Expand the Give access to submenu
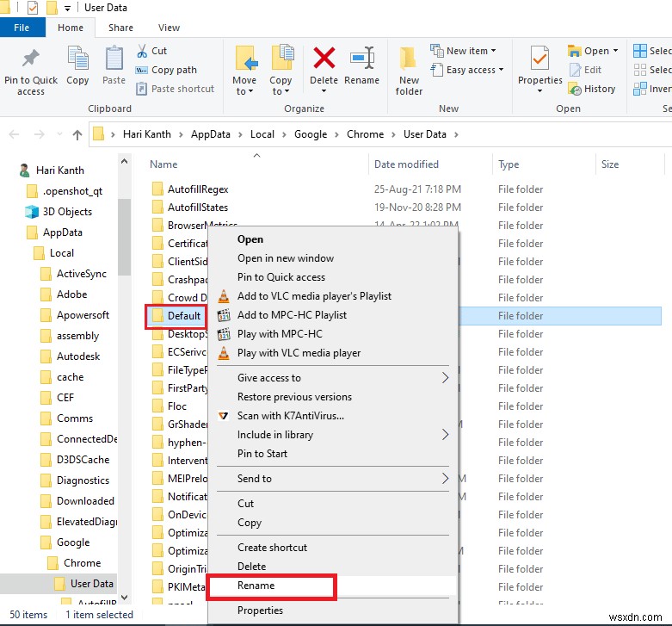 click(446, 378)
